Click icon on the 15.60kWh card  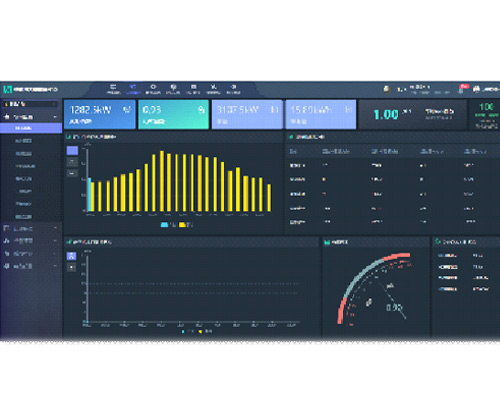point(348,109)
